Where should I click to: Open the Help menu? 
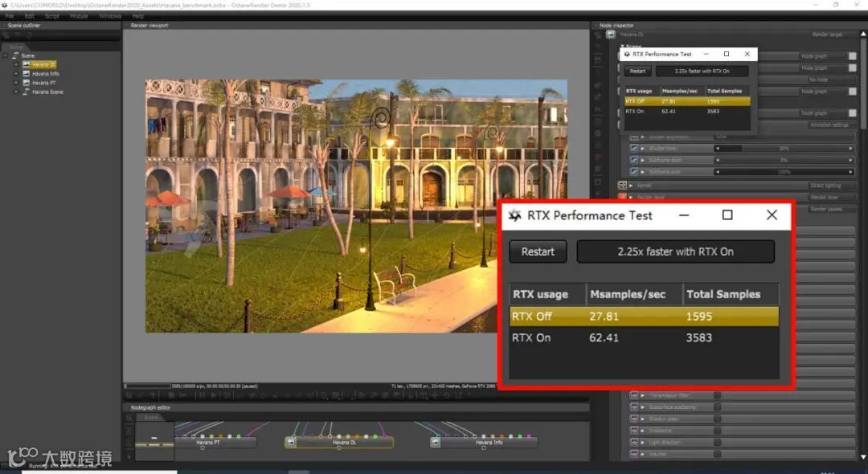(x=138, y=16)
